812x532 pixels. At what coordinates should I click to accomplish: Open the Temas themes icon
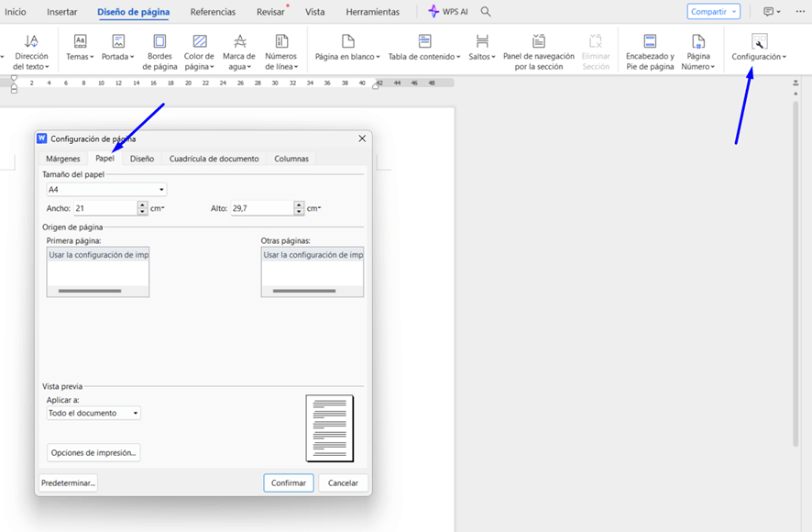click(x=80, y=41)
